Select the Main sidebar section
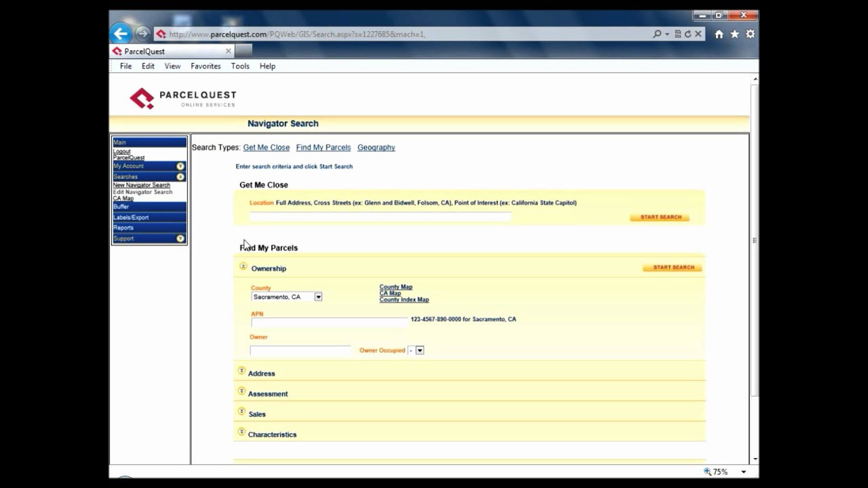 pyautogui.click(x=149, y=142)
